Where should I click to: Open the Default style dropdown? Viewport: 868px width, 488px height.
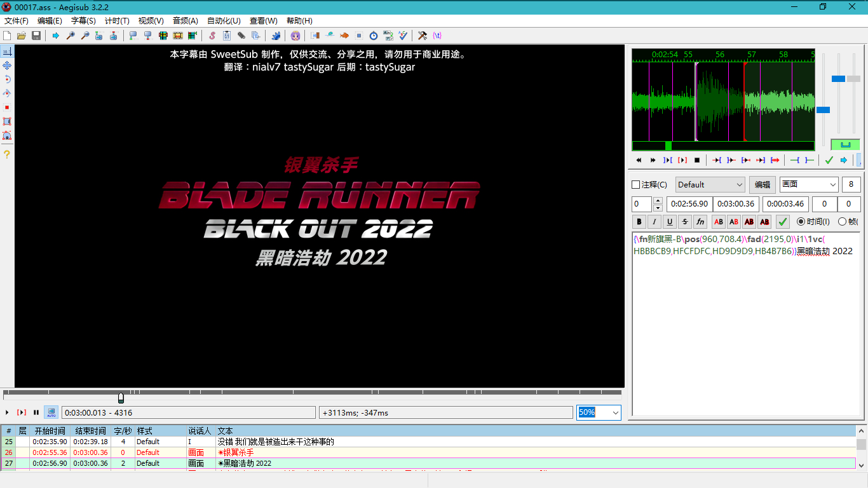710,185
